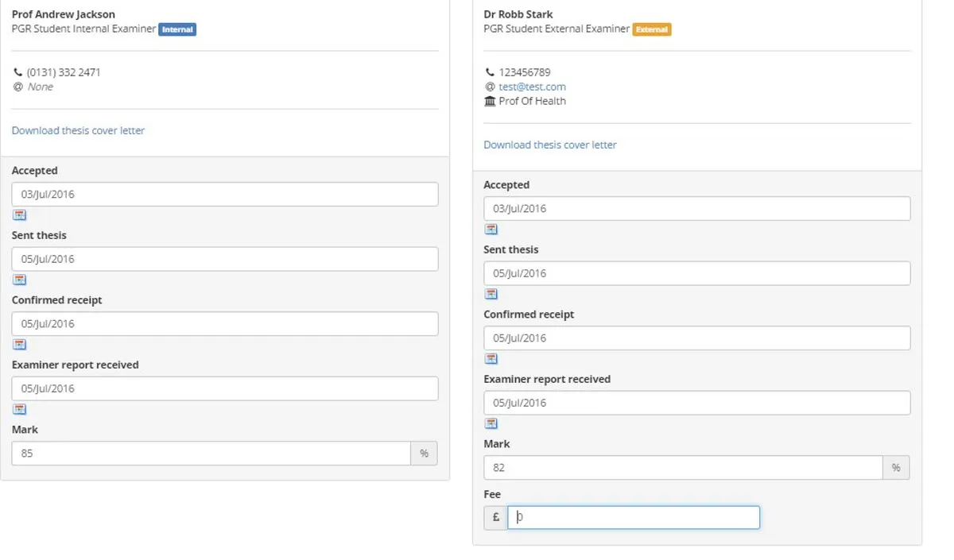Open calendar picker under Accepted for Dr Robb Stark
Image resolution: width=954 pixels, height=560 pixels.
491,229
